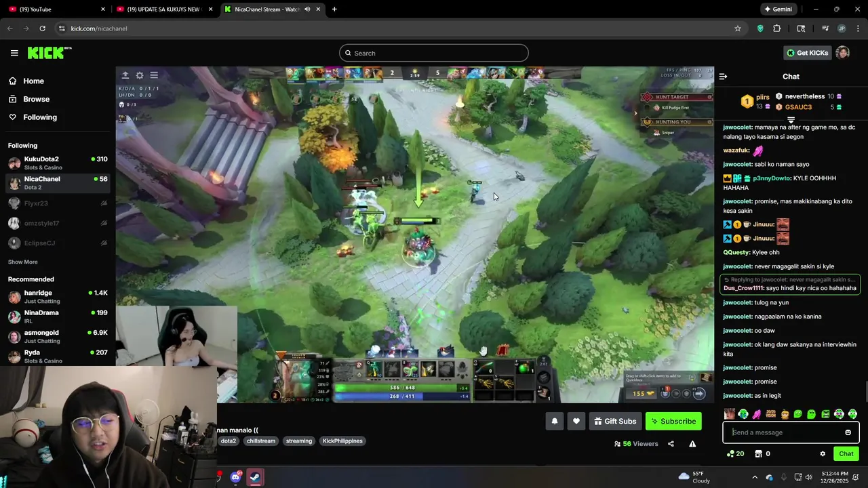Expand the gift leaderboard handle

pos(791,120)
